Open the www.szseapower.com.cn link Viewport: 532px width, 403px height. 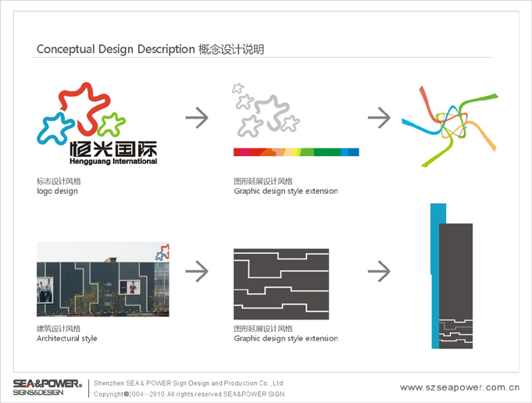(459, 387)
